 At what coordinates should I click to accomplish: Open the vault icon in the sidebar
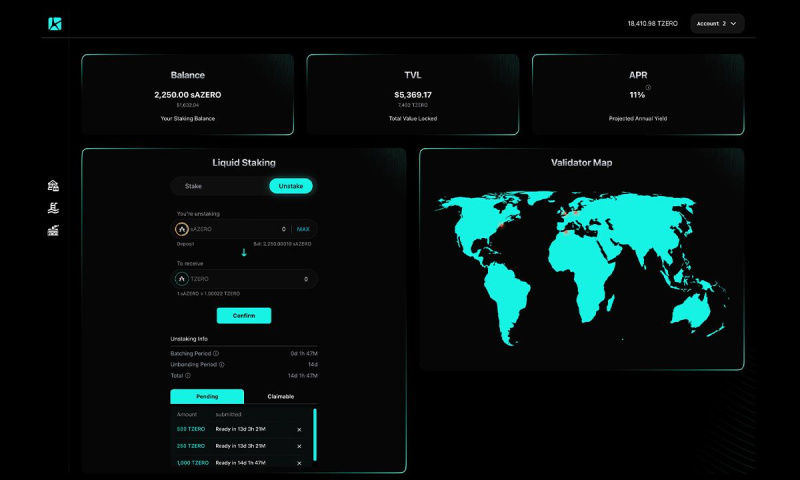(x=53, y=186)
